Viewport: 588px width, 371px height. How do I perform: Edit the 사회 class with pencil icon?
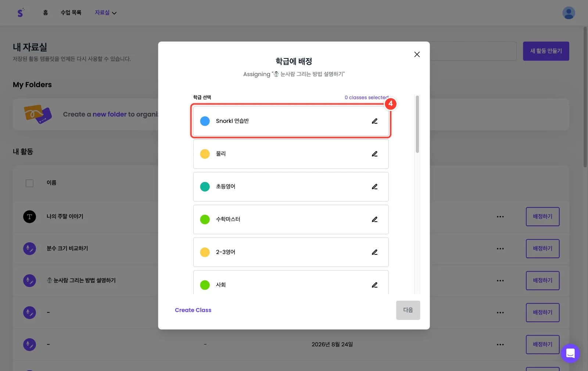pos(374,285)
